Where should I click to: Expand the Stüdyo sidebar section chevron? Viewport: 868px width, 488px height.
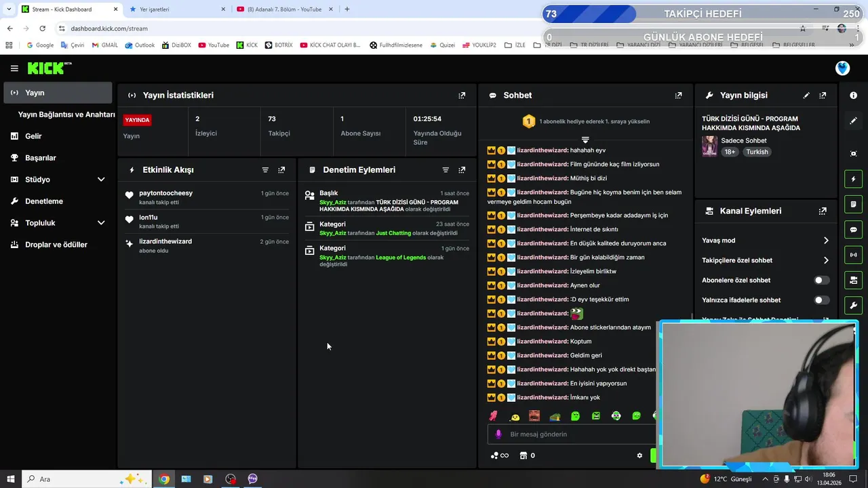point(101,180)
